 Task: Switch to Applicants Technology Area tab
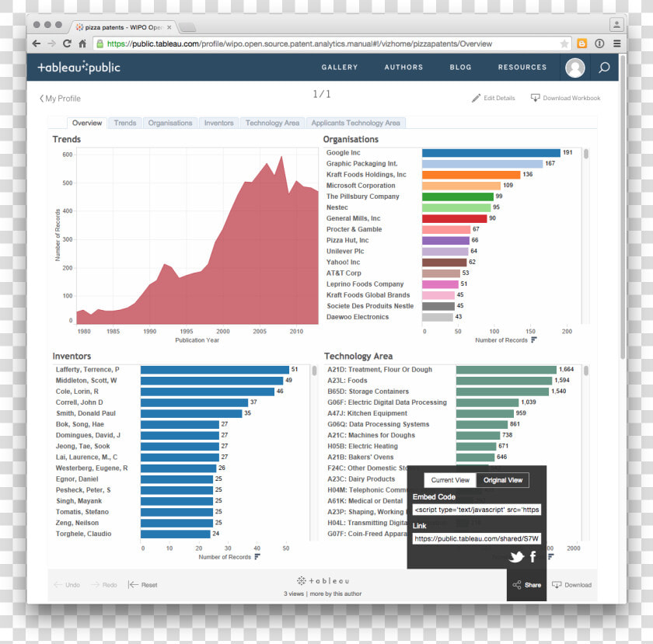pos(356,123)
